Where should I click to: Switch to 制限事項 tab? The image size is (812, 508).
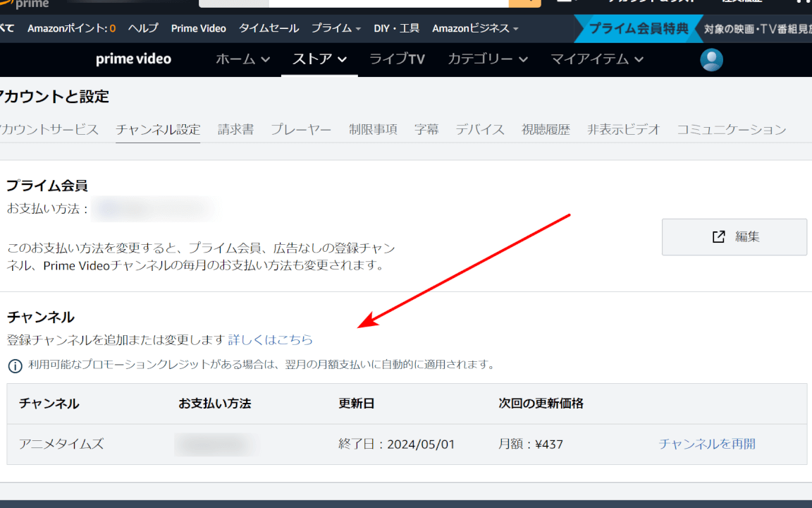click(373, 130)
